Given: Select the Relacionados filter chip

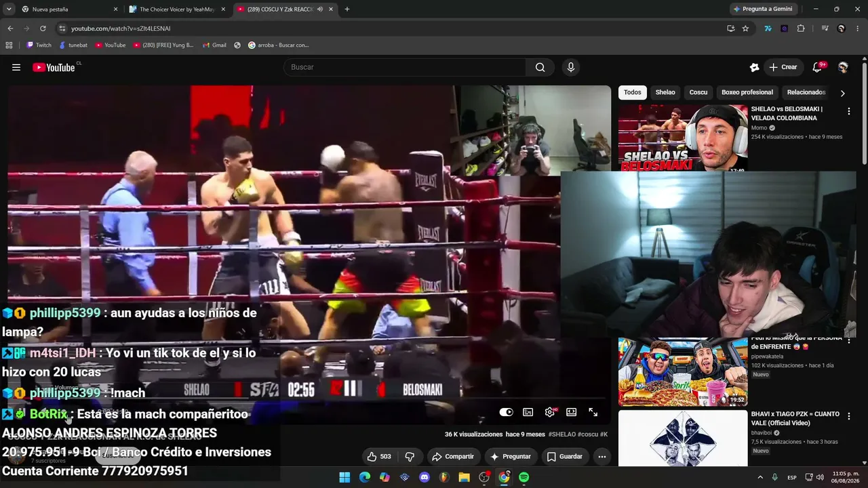Looking at the screenshot, I should (806, 92).
